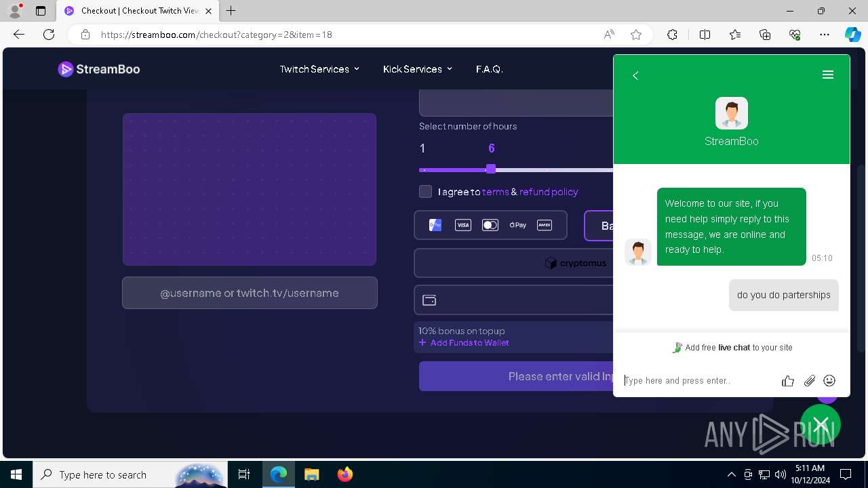Click Add Funds to Wallet link
Screen dimensions: 868x488
point(464,343)
